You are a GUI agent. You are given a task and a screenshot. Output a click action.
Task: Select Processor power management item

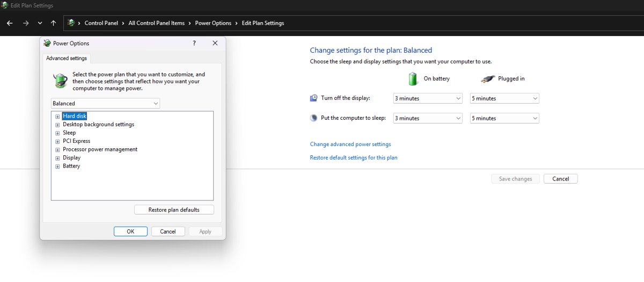pos(100,149)
